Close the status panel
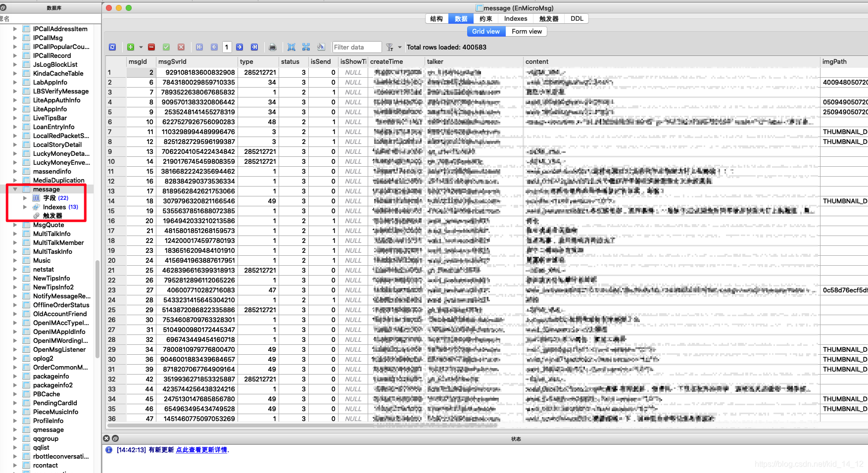Screen dimensions: 868x473 (106, 438)
